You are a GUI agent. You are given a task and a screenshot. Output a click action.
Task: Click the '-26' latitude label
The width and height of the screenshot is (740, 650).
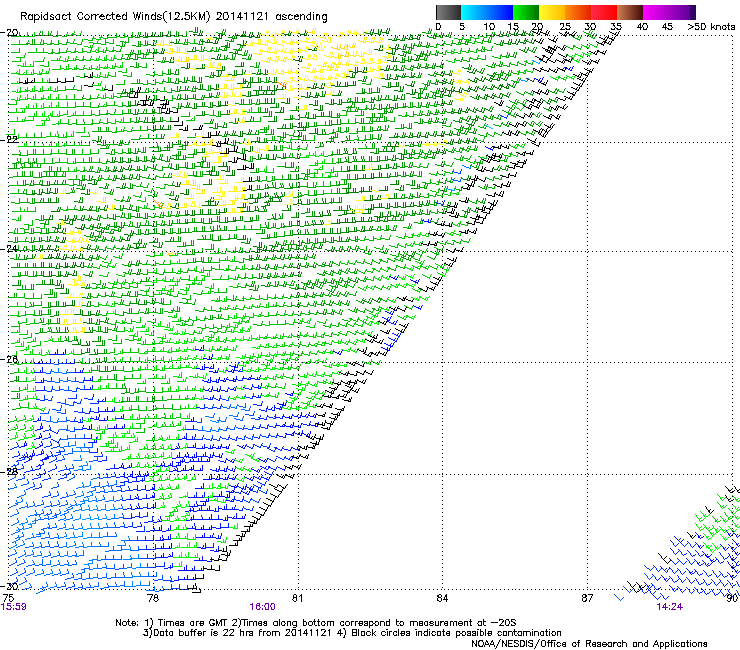(x=9, y=359)
